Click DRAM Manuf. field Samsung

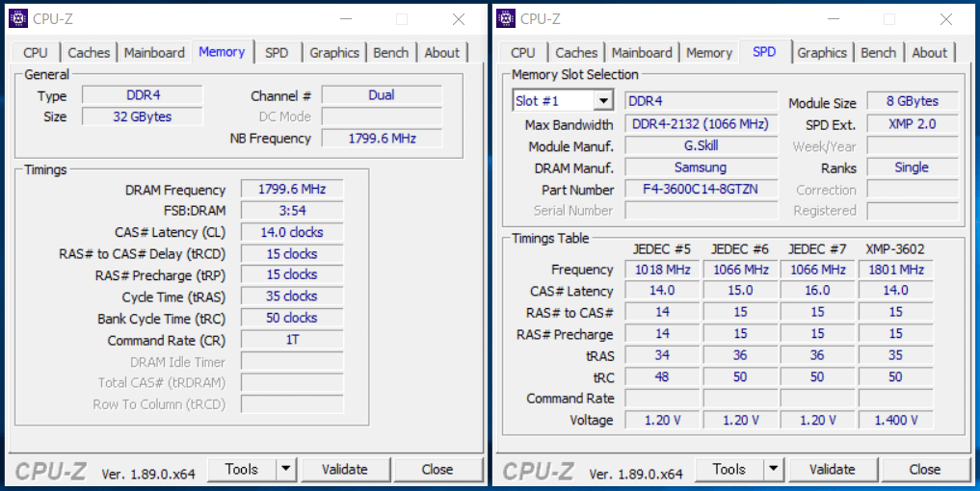[x=702, y=168]
